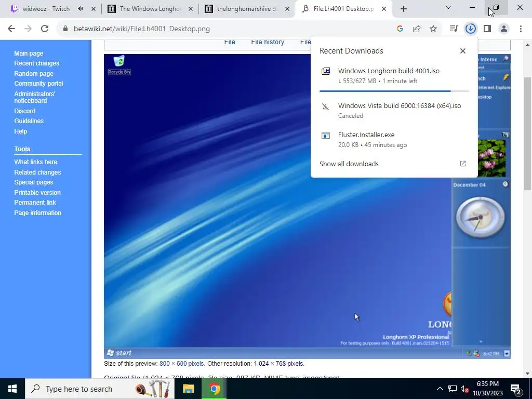This screenshot has width=532, height=399.
Task: Open Administrators' noticeboard link
Action: click(x=35, y=97)
